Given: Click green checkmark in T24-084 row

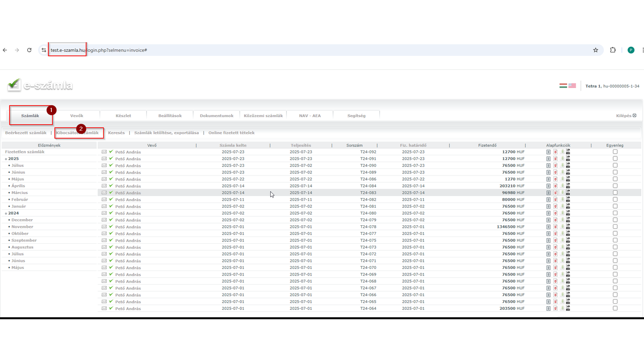Looking at the screenshot, I should tap(111, 186).
